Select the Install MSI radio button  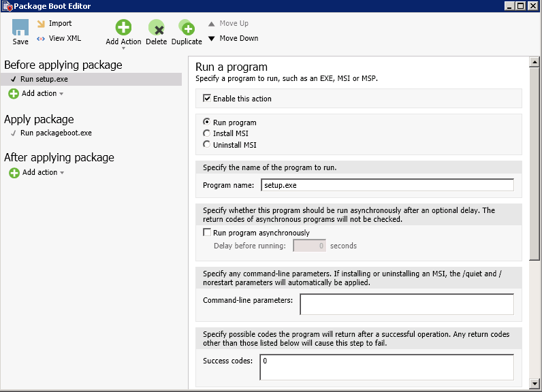(x=207, y=133)
